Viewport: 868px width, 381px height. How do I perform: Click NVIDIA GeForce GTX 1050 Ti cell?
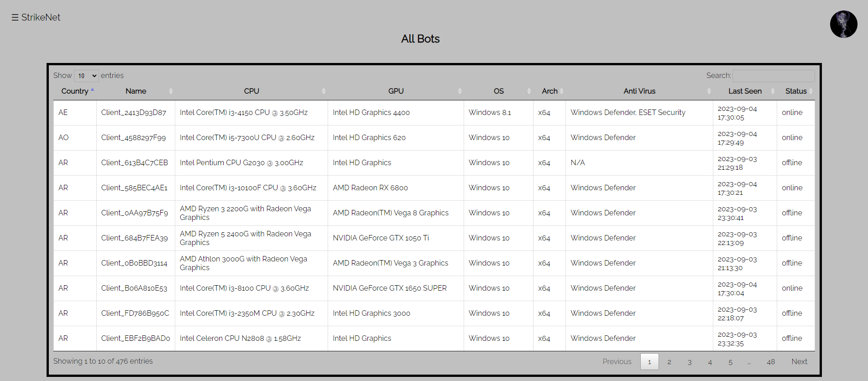(x=396, y=238)
